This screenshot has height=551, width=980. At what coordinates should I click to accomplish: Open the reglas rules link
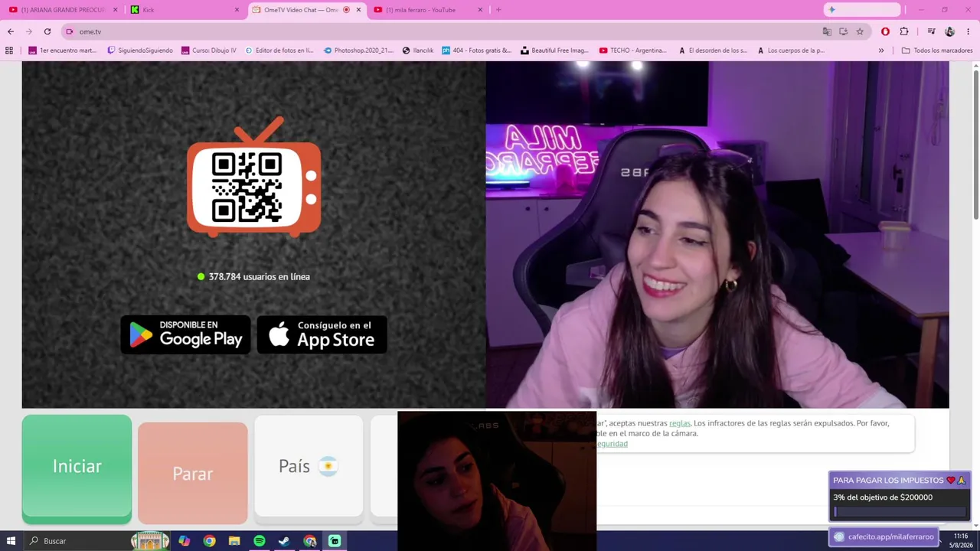(680, 423)
